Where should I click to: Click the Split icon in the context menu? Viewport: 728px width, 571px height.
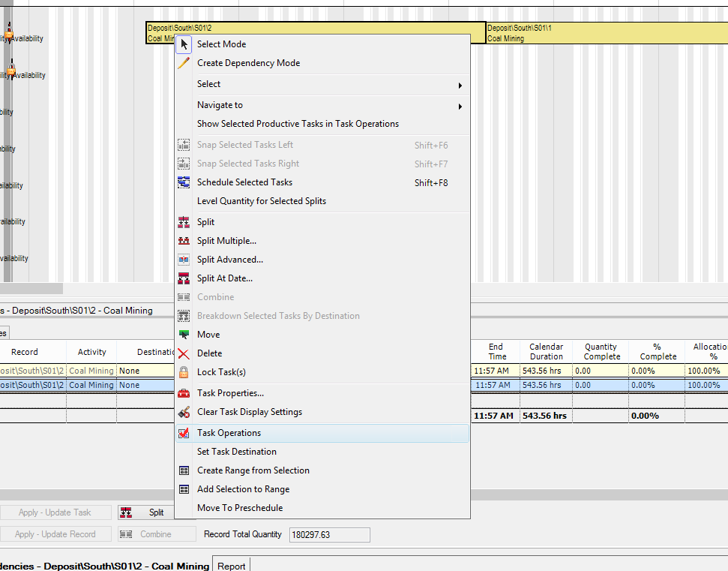184,221
